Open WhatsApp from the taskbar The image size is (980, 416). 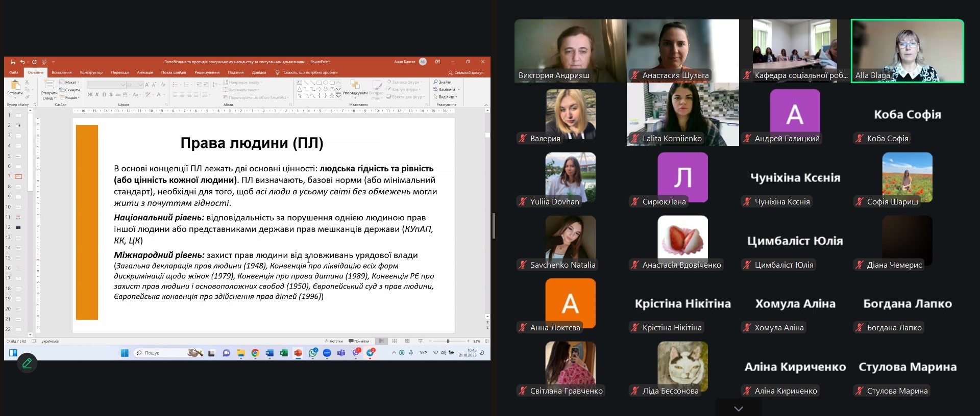[313, 353]
